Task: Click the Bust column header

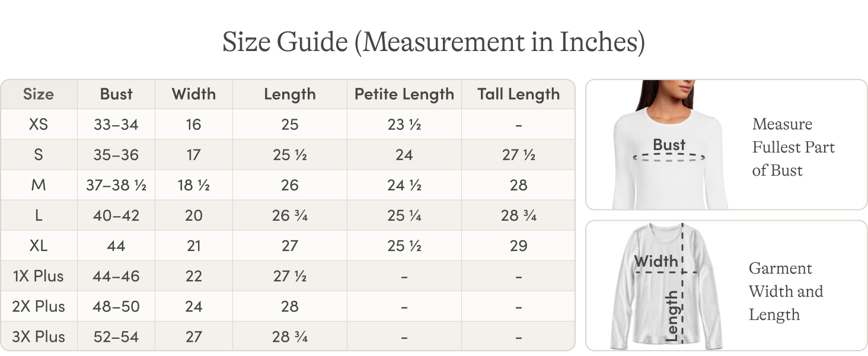Action: [x=116, y=94]
